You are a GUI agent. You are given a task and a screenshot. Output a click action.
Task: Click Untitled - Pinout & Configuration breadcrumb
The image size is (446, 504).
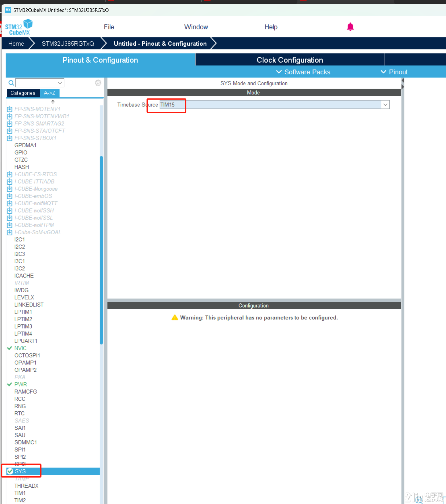160,44
